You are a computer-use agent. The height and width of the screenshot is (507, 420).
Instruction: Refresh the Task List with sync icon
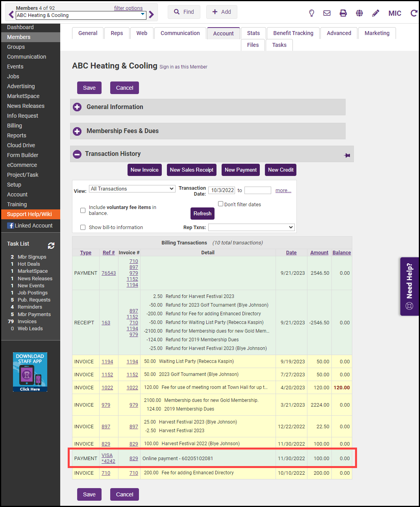click(51, 246)
